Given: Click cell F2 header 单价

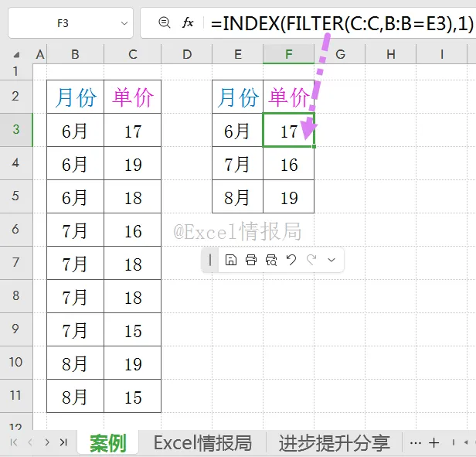Looking at the screenshot, I should click(x=289, y=97).
